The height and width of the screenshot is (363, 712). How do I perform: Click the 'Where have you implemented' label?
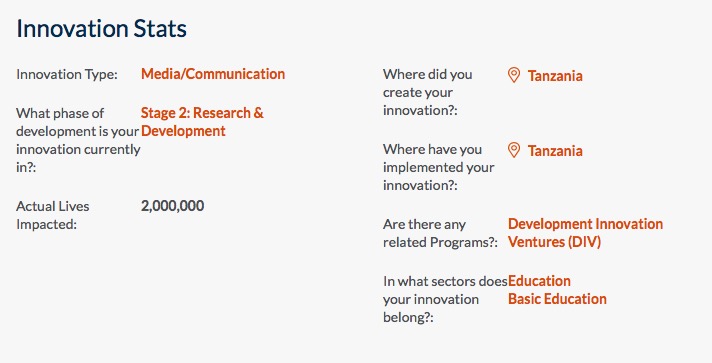(x=438, y=167)
